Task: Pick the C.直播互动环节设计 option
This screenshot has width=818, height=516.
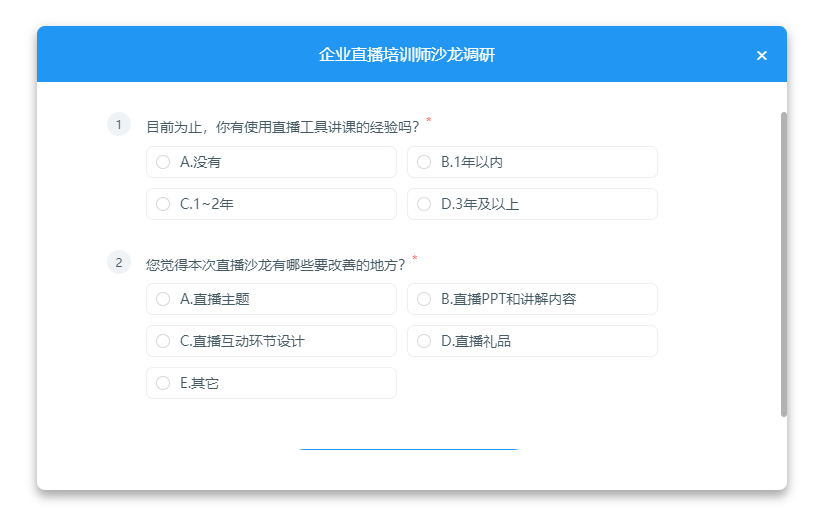Action: click(164, 341)
